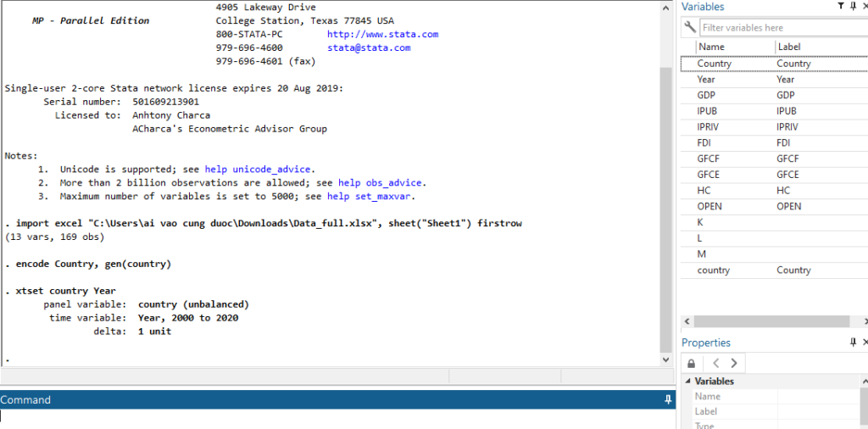Toggle the lock icon in Properties panel
868x429 pixels.
pos(691,363)
